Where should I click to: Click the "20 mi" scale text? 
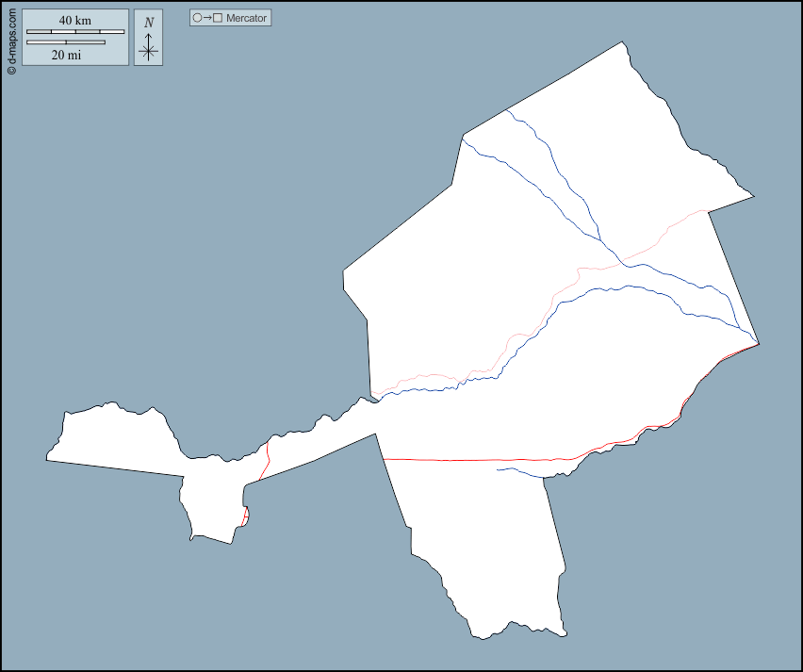click(66, 55)
